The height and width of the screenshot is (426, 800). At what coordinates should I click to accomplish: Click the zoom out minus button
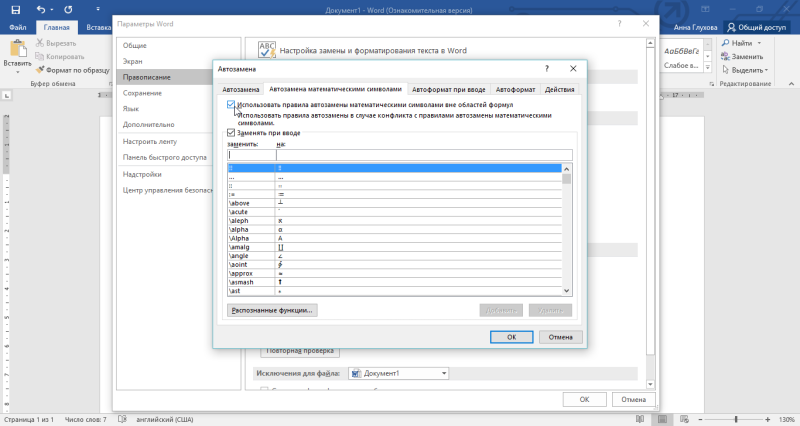(x=701, y=419)
